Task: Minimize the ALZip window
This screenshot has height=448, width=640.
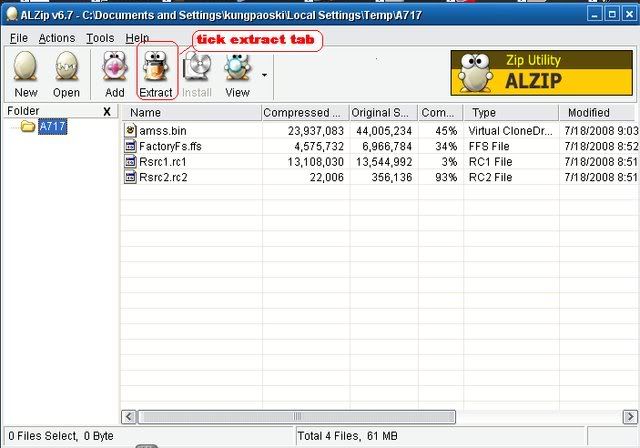Action: (595, 15)
